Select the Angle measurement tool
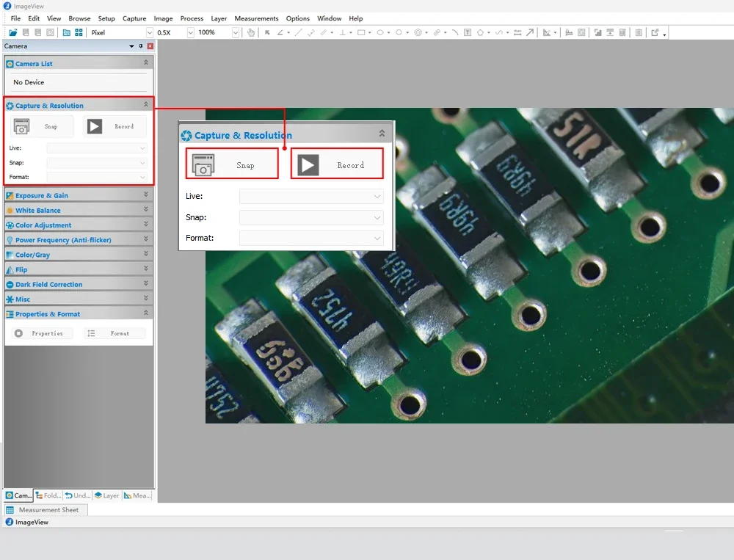This screenshot has width=734, height=560. pyautogui.click(x=280, y=32)
